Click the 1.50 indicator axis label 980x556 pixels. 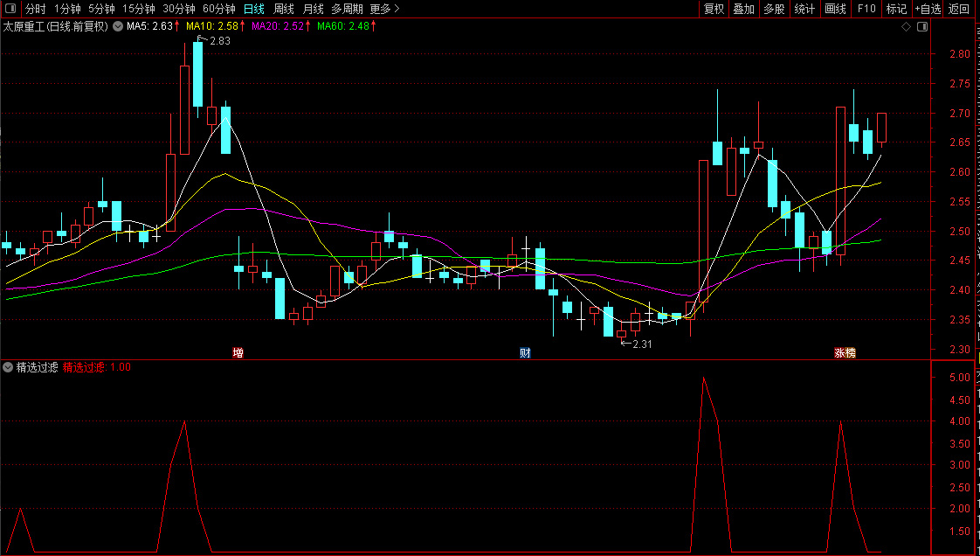(960, 531)
